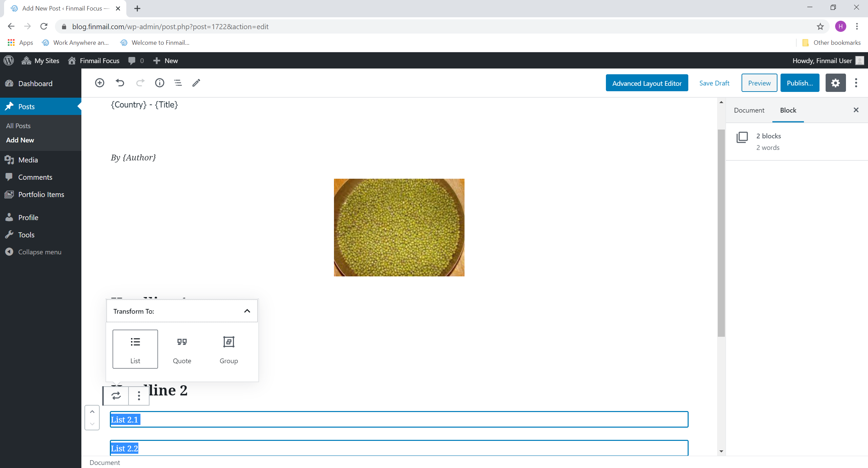The image size is (868, 468).
Task: Open the New content menu
Action: pos(165,61)
